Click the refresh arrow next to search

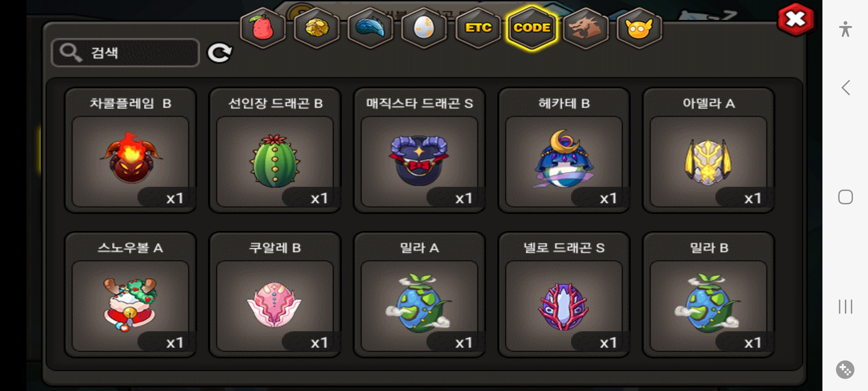click(220, 53)
